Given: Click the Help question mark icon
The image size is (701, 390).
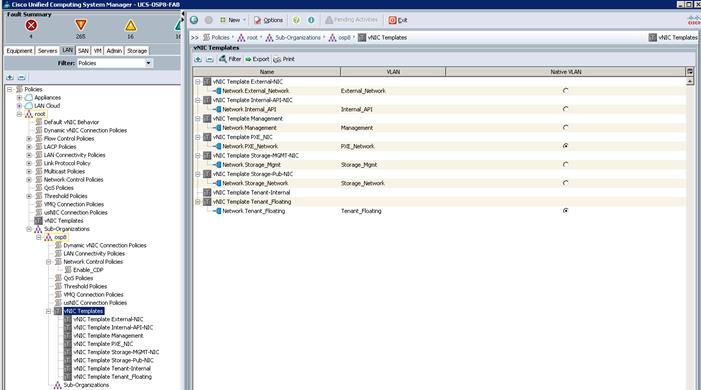Looking at the screenshot, I should click(x=296, y=20).
